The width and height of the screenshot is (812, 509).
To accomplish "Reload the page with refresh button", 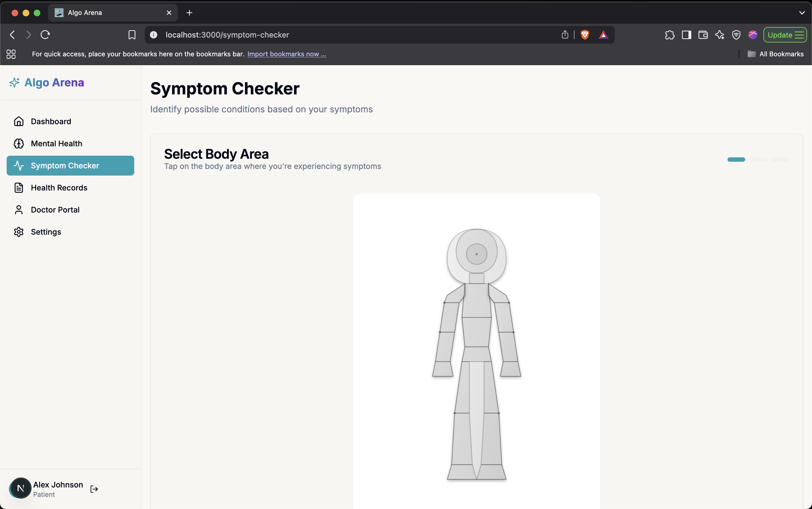I will tap(45, 35).
